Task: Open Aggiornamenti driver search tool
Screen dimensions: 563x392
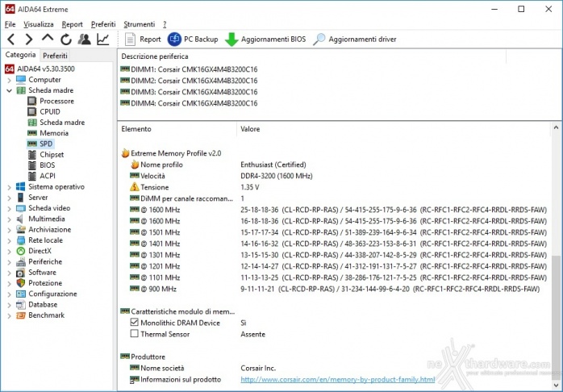Action: pos(355,40)
